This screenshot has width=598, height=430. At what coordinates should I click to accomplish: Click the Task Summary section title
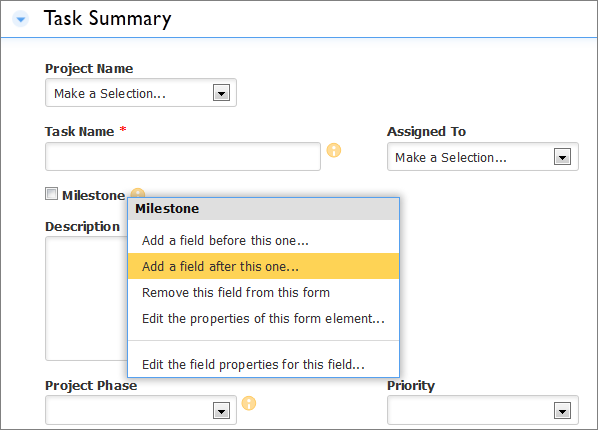point(108,19)
